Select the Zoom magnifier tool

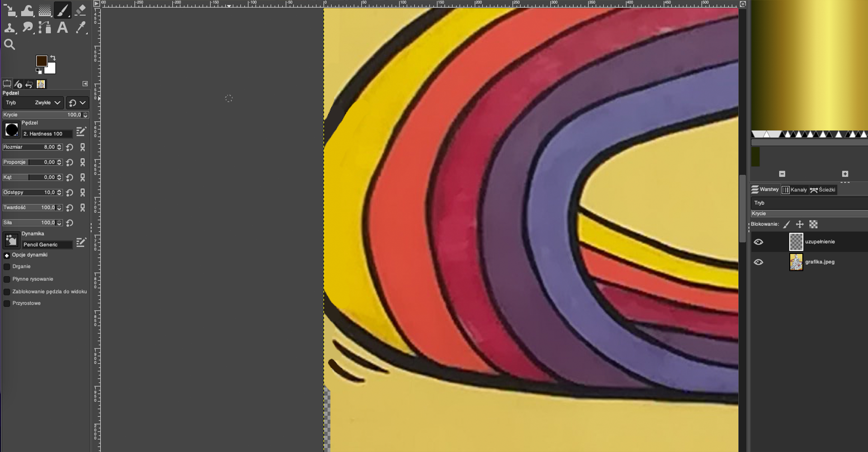[x=9, y=44]
